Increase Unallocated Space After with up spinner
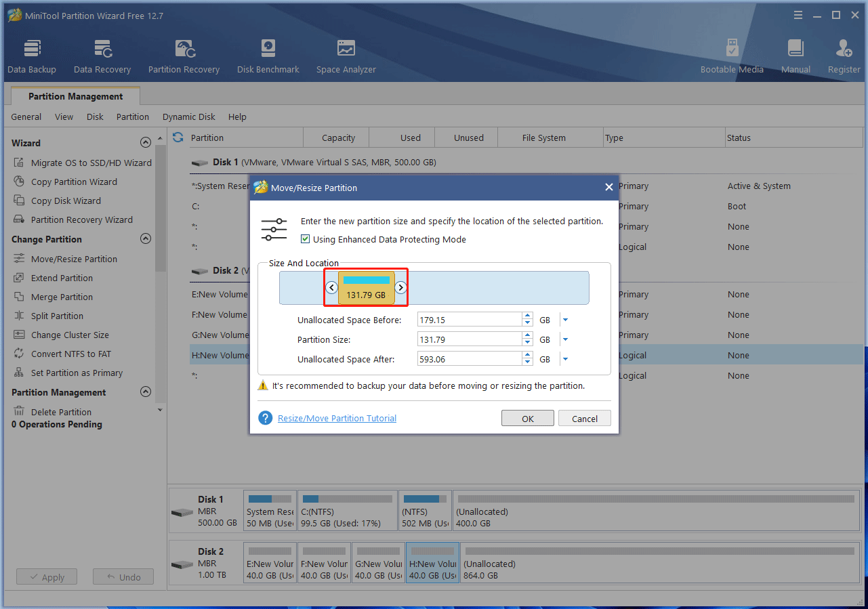Screen dimensions: 868x609 point(527,356)
